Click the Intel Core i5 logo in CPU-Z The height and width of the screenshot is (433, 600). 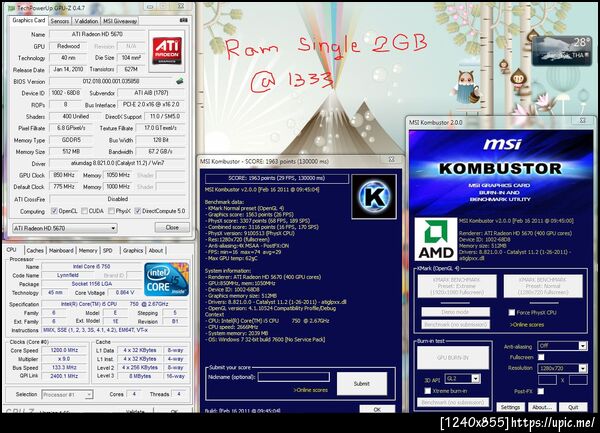(166, 279)
